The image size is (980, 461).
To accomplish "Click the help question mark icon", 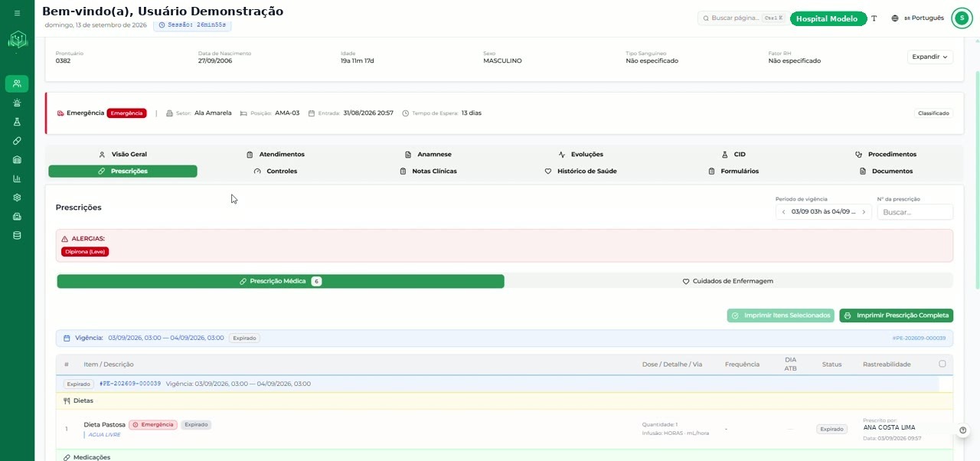I will pyautogui.click(x=963, y=430).
